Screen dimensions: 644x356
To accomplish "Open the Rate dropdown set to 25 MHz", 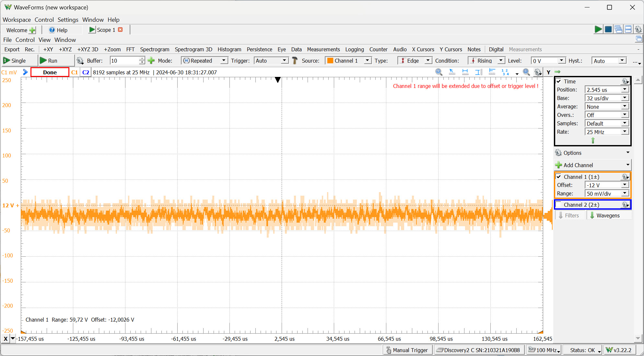I will point(625,132).
